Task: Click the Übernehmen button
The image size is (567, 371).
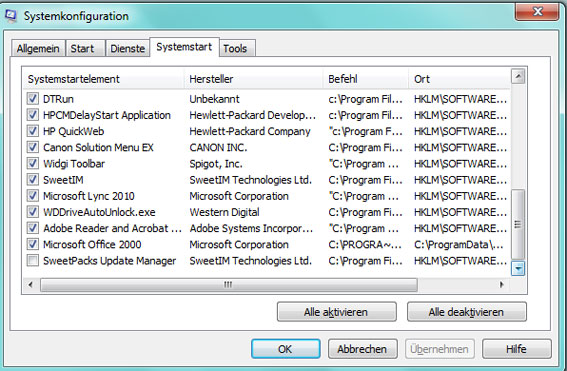Action: [439, 349]
